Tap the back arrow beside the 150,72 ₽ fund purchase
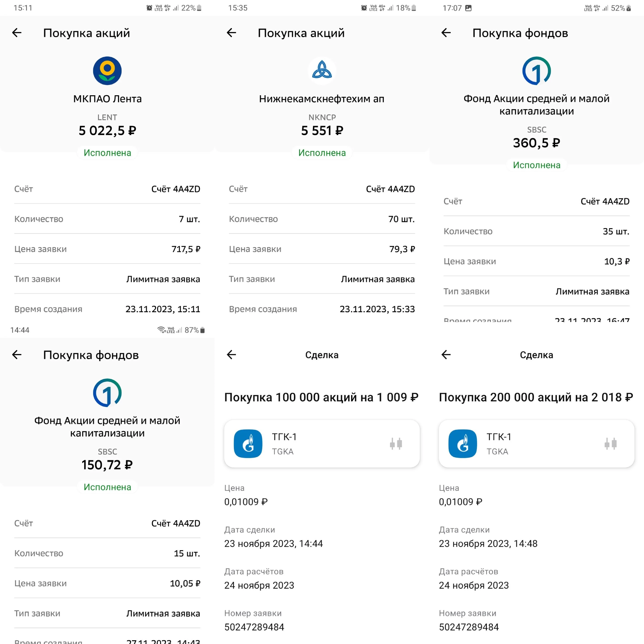Viewport: 644px width, 644px height. point(17,355)
